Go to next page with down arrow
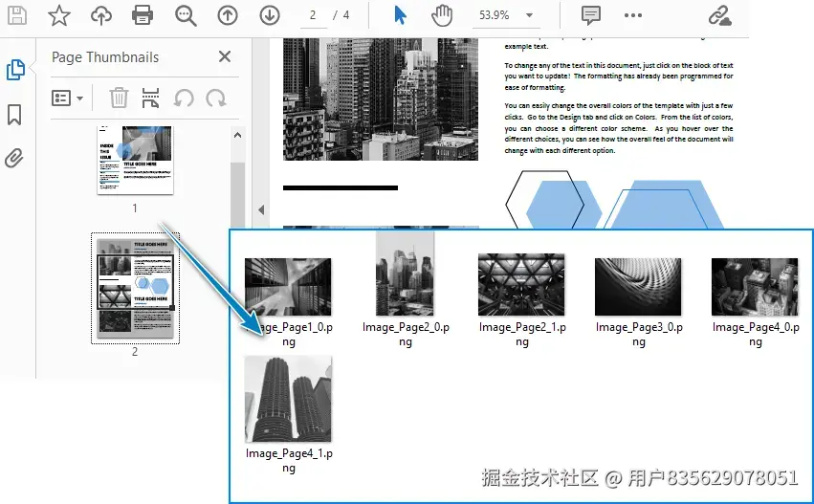The width and height of the screenshot is (814, 504). click(x=270, y=15)
